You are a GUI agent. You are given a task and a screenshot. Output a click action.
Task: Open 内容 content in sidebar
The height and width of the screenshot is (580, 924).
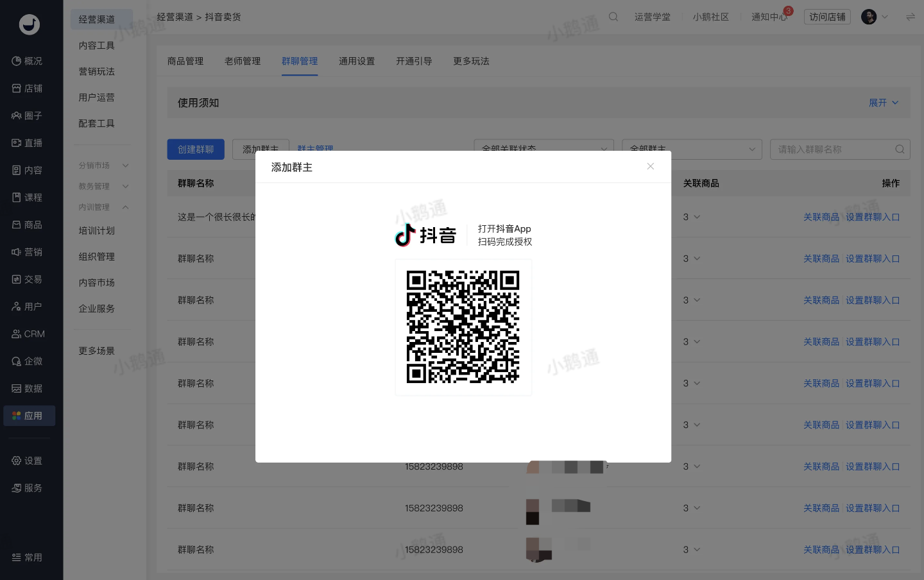(x=27, y=170)
